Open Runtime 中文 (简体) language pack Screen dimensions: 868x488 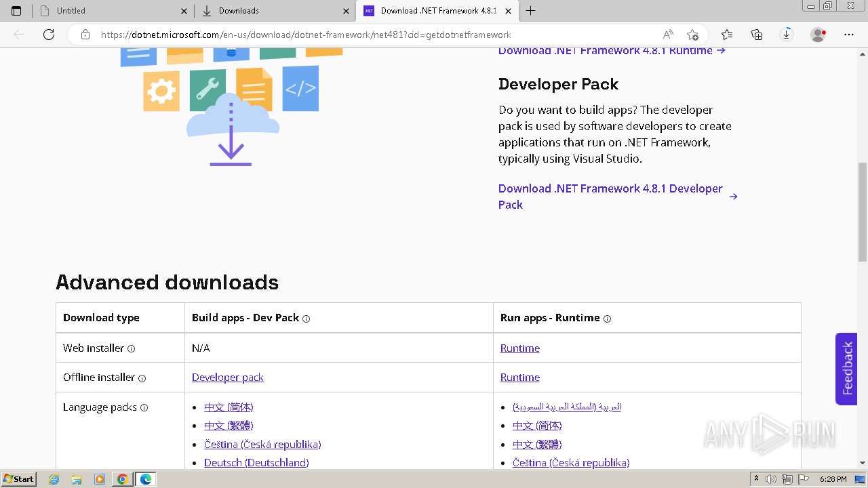tap(537, 426)
